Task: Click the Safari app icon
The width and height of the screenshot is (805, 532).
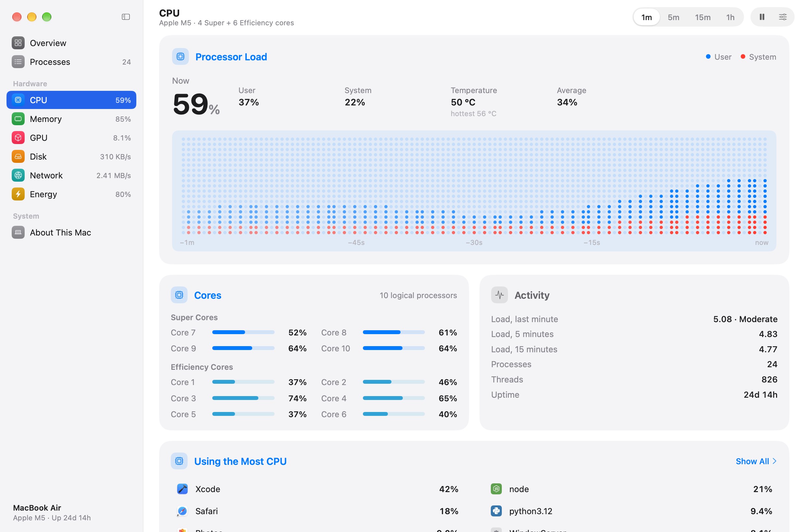Action: pyautogui.click(x=182, y=511)
